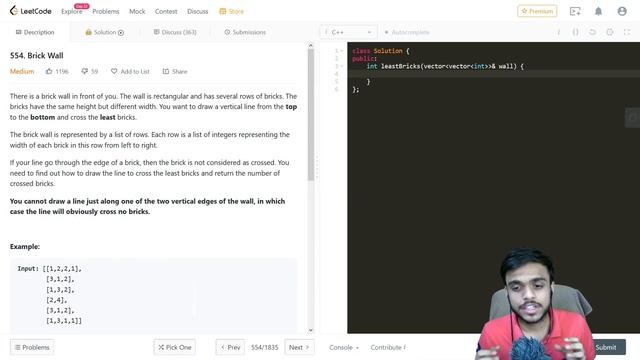Open the Explore menu item
The width and height of the screenshot is (640, 360).
(x=72, y=11)
